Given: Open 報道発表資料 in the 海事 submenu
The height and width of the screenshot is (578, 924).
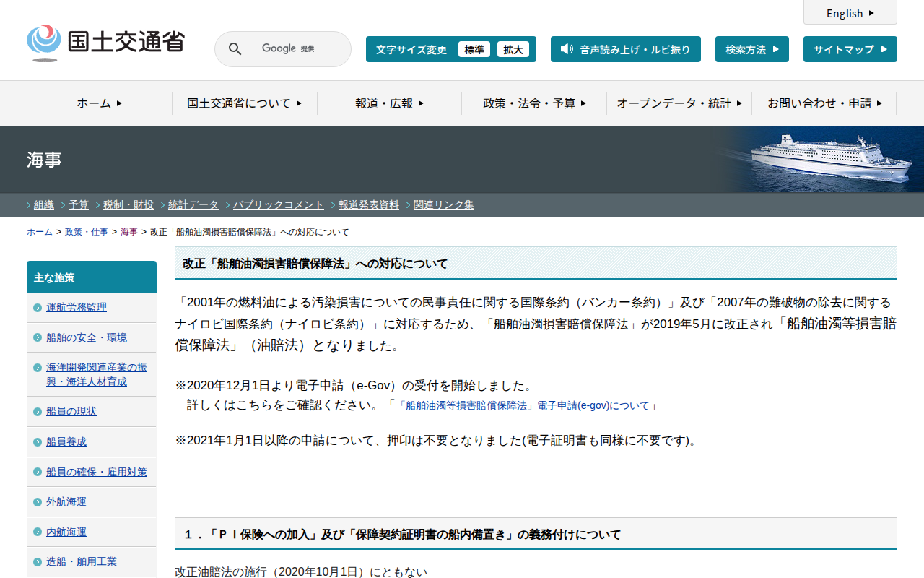Looking at the screenshot, I should [369, 204].
